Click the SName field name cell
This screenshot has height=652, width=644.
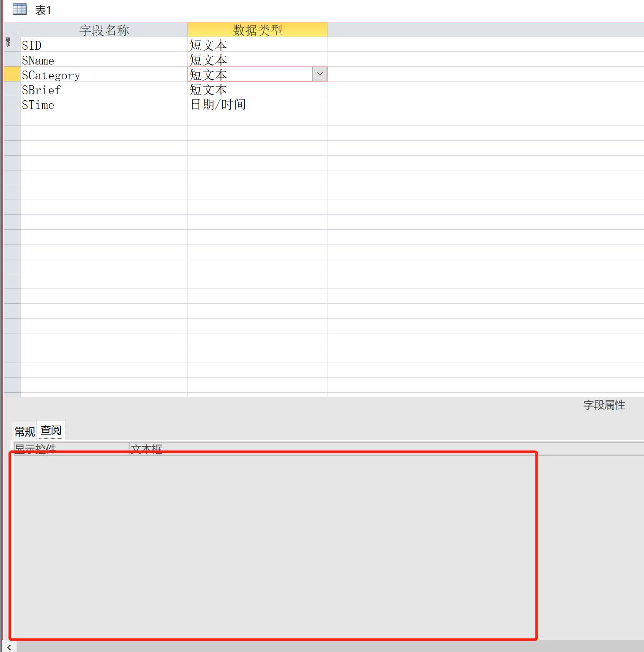(104, 60)
